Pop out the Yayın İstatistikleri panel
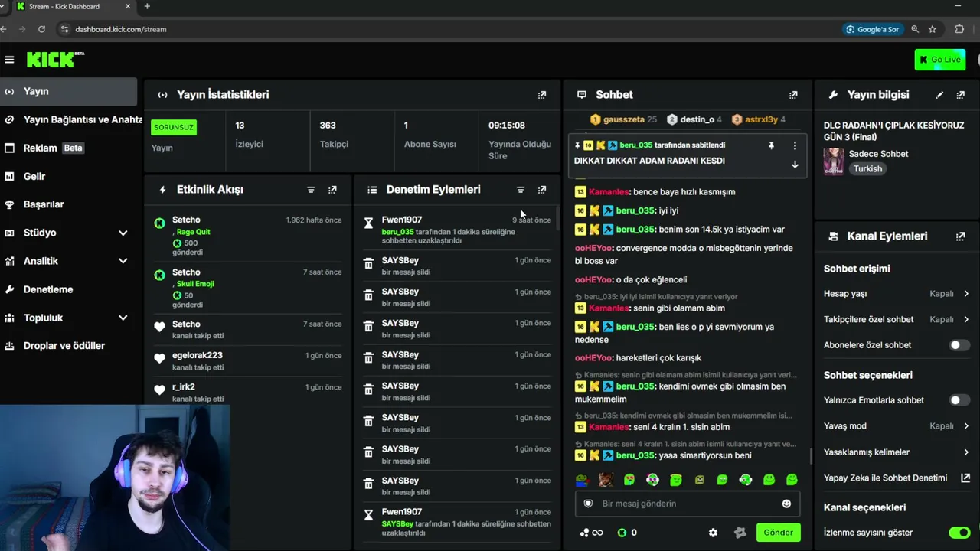The width and height of the screenshot is (980, 551). 542,95
